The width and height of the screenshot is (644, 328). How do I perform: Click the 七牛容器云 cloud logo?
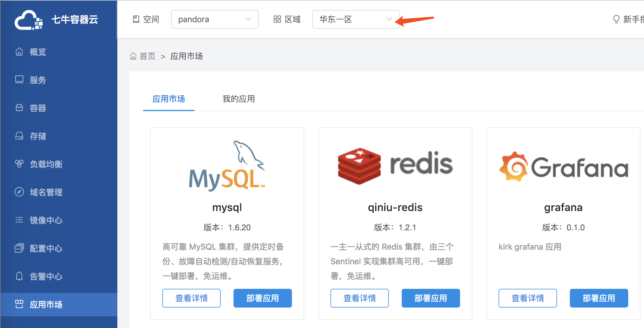29,20
